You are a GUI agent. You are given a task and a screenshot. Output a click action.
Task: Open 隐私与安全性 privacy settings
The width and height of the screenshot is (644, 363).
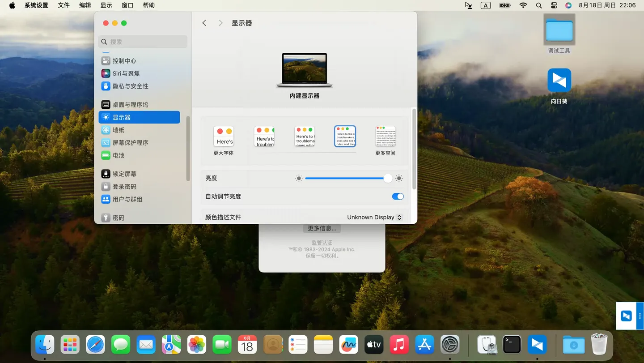tap(130, 86)
